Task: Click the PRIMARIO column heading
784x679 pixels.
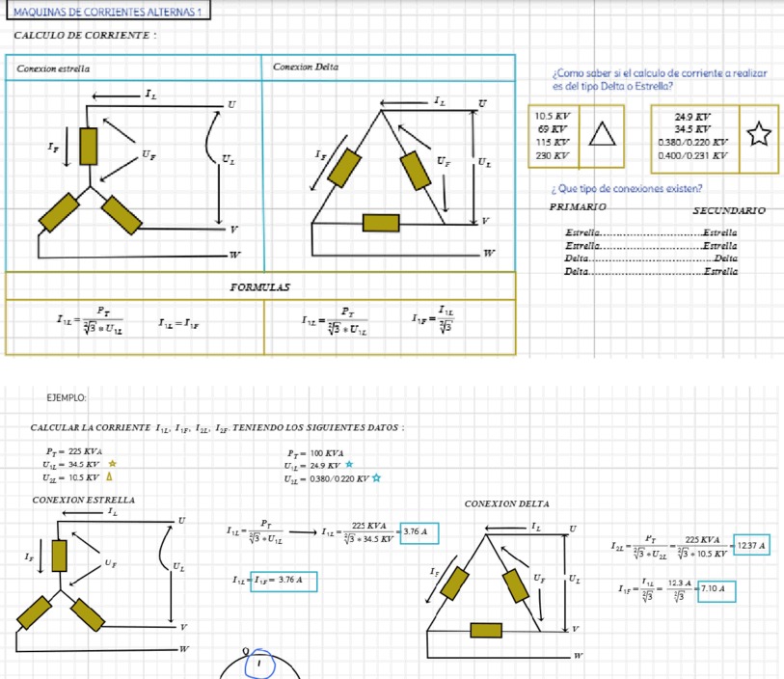Action: tap(578, 206)
